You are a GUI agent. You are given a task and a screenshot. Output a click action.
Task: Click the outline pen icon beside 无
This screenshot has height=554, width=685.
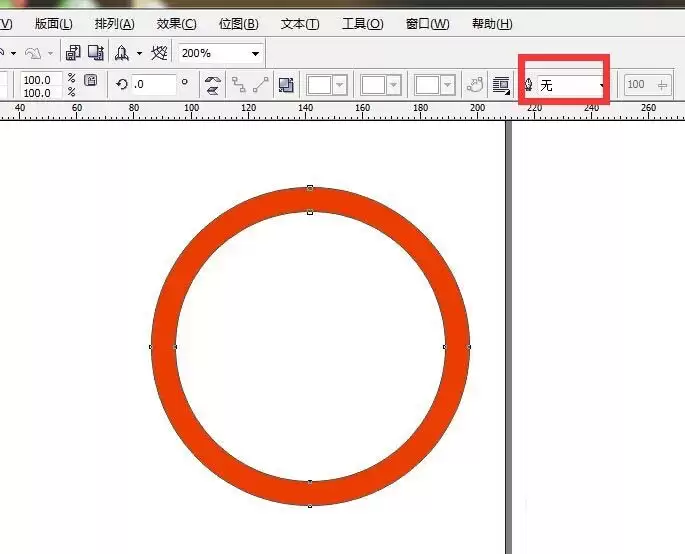tap(529, 85)
